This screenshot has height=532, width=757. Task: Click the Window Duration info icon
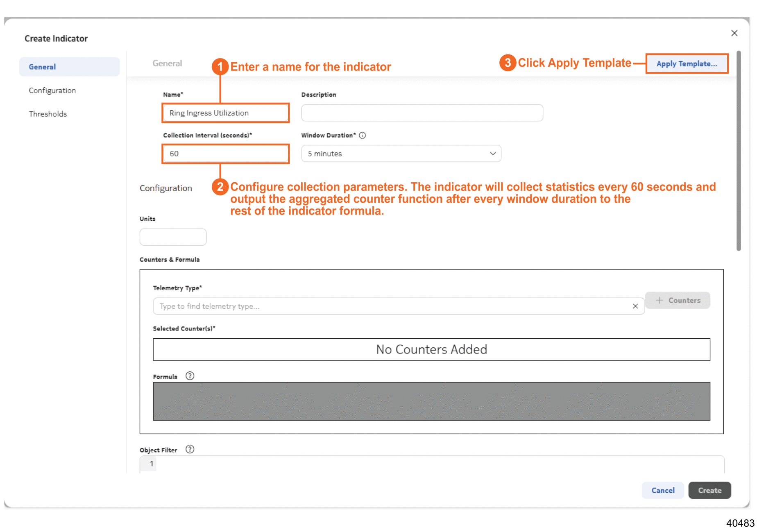click(362, 135)
